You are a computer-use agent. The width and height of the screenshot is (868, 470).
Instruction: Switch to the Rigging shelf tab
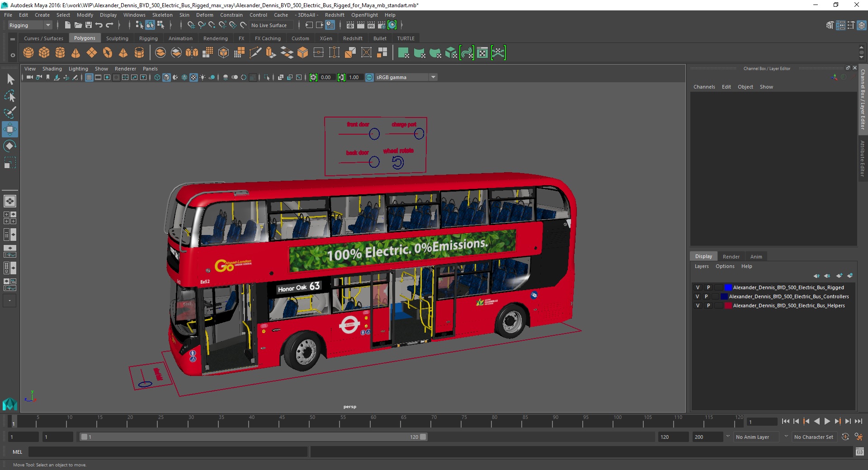pyautogui.click(x=148, y=38)
